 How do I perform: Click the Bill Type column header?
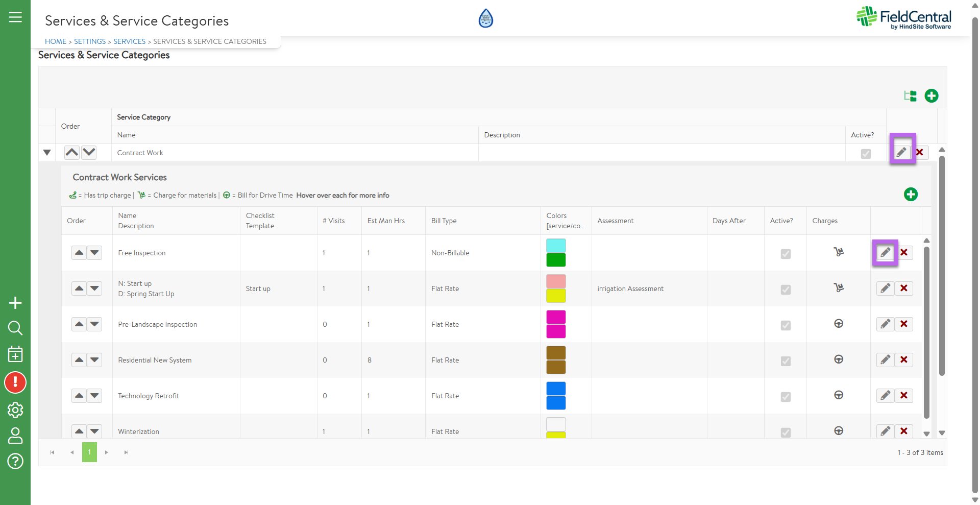(444, 221)
